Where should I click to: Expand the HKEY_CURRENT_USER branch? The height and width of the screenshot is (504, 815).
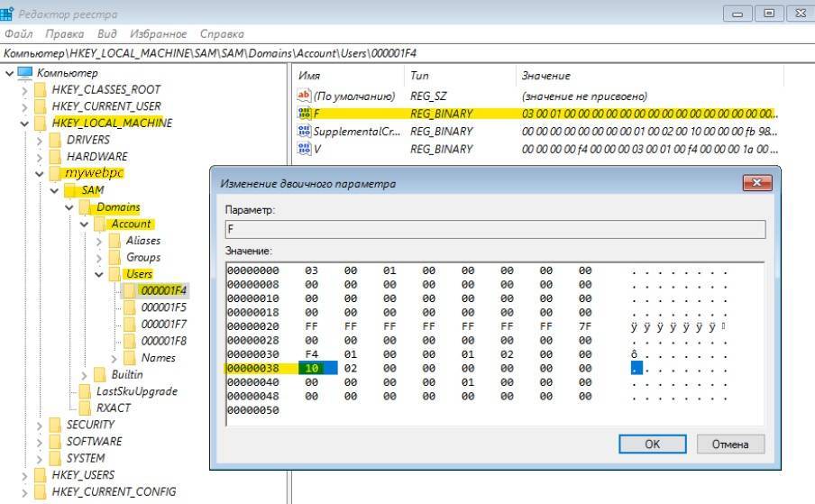[24, 106]
